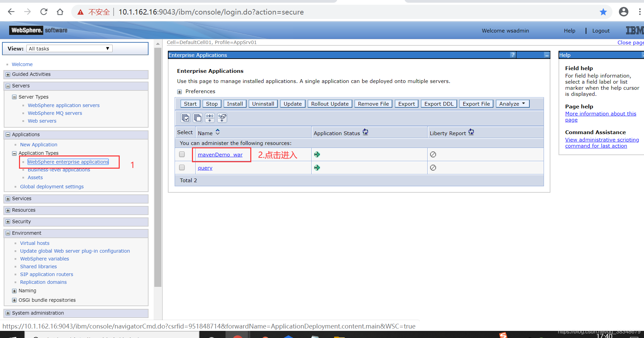Image resolution: width=644 pixels, height=338 pixels.
Task: Click Logout in the header
Action: [x=601, y=31]
